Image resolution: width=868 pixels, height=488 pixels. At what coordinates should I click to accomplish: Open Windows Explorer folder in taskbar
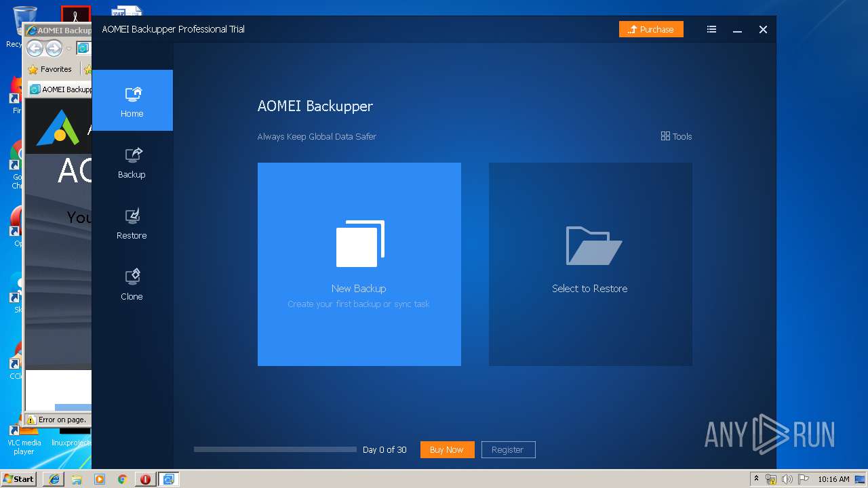point(77,479)
